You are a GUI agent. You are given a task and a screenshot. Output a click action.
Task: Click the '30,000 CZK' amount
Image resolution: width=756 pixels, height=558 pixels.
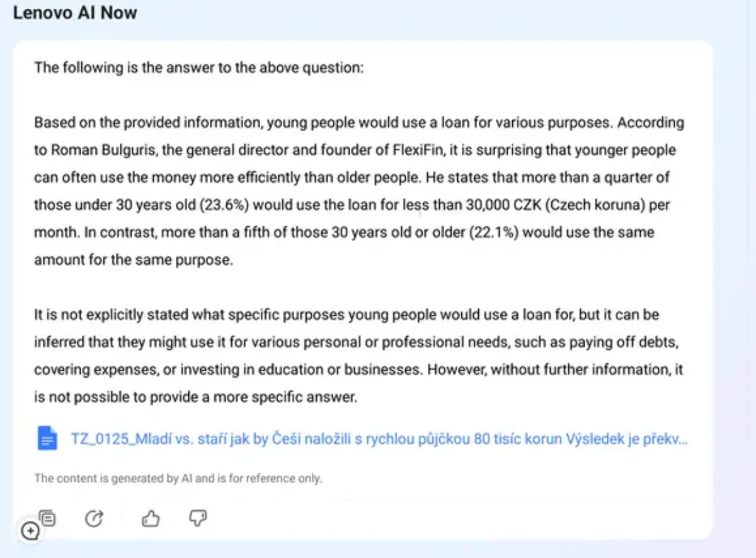pos(494,205)
